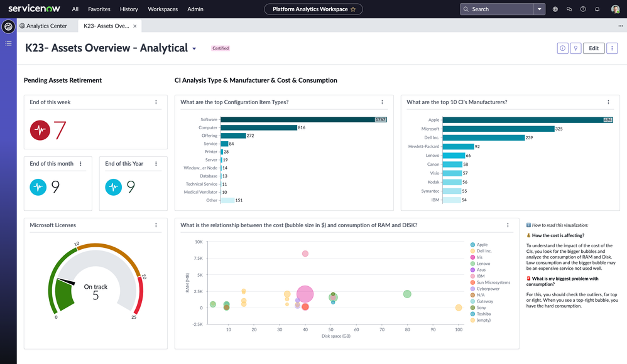The image size is (627, 364).
Task: Open the Admin menu
Action: click(195, 9)
